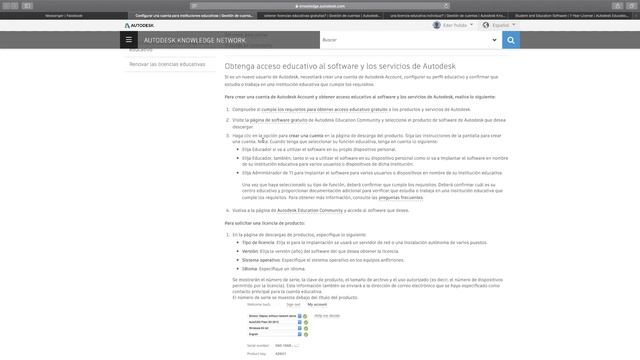The height and width of the screenshot is (360, 640).
Task: Click the bold text Para solicitar una licencia de producto
Action: [265, 223]
